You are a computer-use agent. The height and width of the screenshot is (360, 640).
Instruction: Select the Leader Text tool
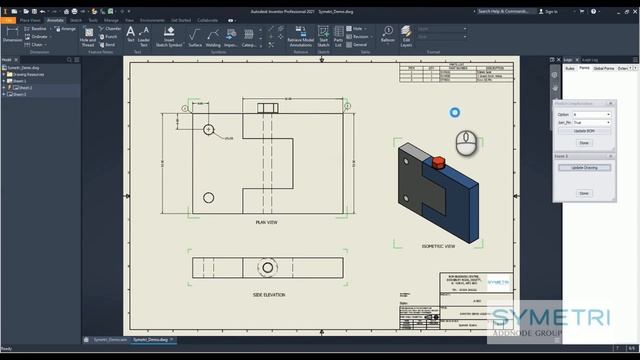[144, 36]
